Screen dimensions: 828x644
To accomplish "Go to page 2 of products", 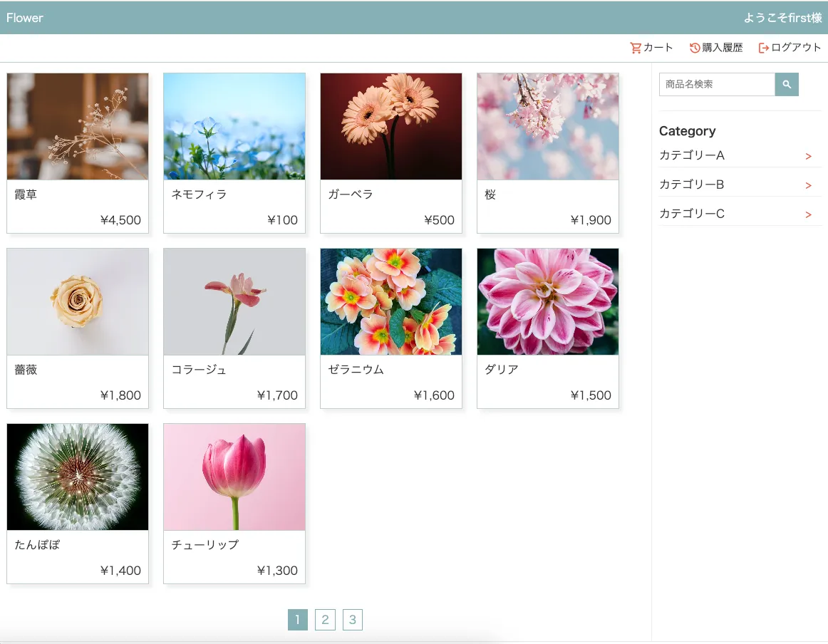I will click(x=325, y=620).
